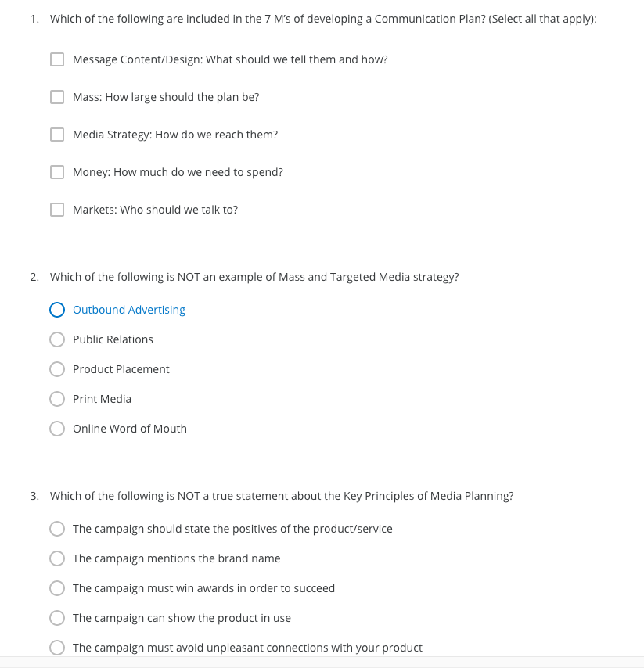Select 'The campaign should state the positives' option

pyautogui.click(x=56, y=529)
